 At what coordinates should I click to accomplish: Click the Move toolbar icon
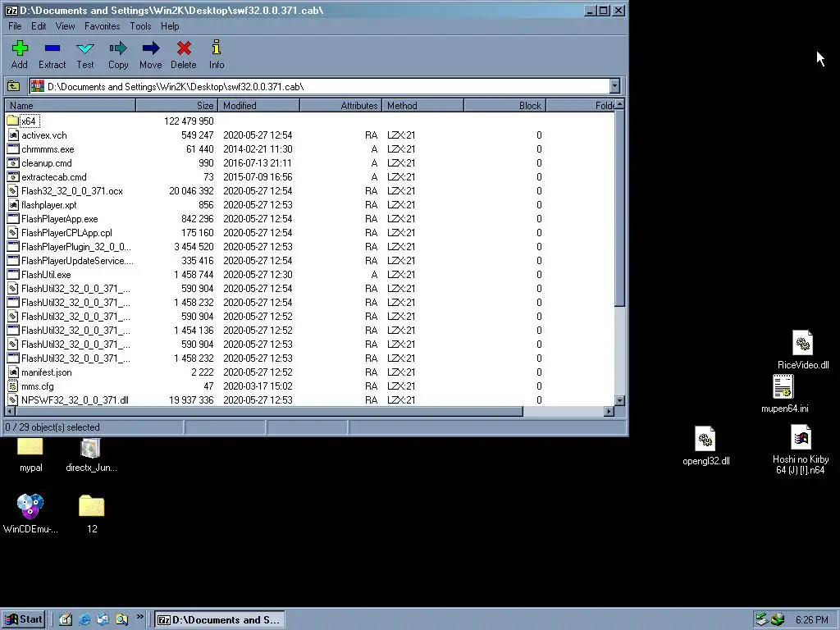coord(151,48)
